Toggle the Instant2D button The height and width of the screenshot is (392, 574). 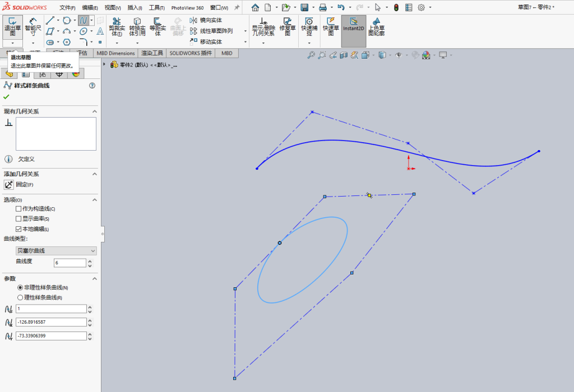[354, 31]
